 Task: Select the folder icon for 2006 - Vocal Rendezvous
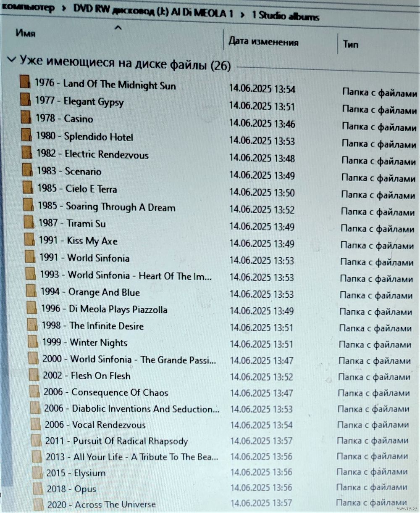[36, 424]
